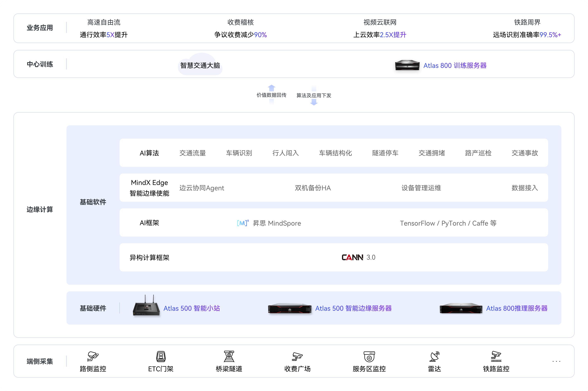Click the 基础软件 label
Screen dimensions: 588x391
(93, 202)
